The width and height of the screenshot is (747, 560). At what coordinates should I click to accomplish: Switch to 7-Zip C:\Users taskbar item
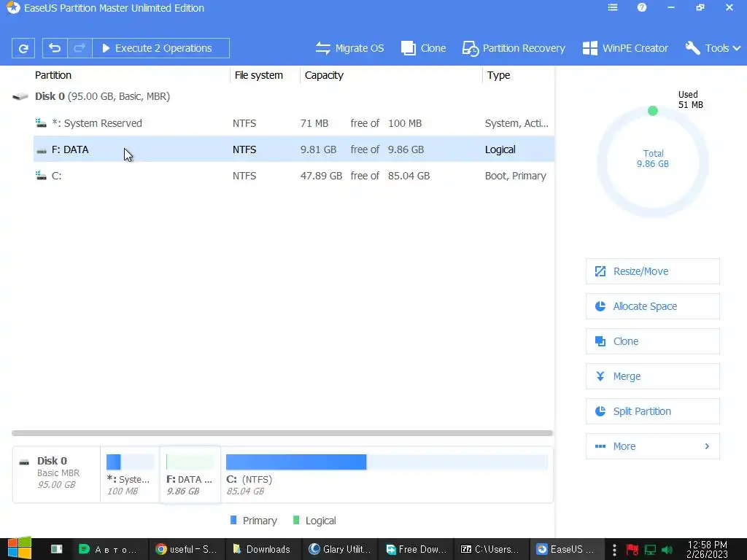click(491, 549)
